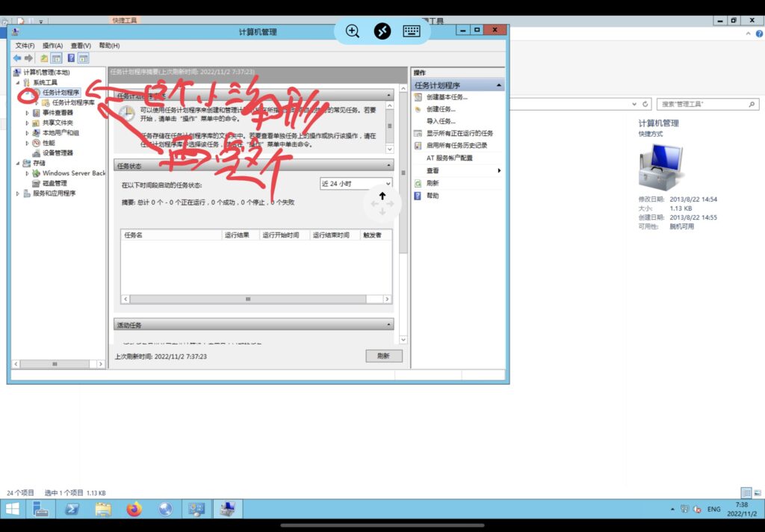Open the 操作(A) menu
Screen dimensions: 765x532
52,46
